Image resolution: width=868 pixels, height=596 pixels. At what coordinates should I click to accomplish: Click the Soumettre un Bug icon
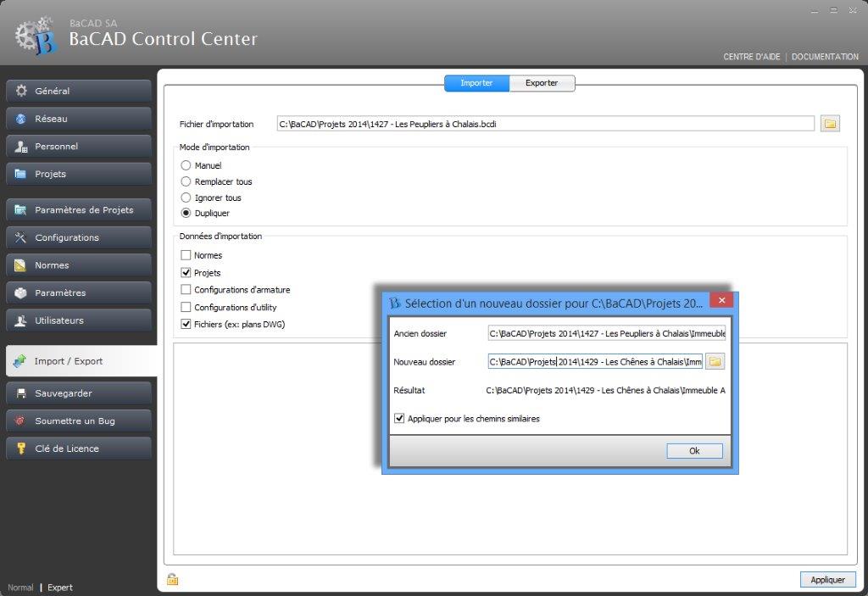click(x=20, y=421)
